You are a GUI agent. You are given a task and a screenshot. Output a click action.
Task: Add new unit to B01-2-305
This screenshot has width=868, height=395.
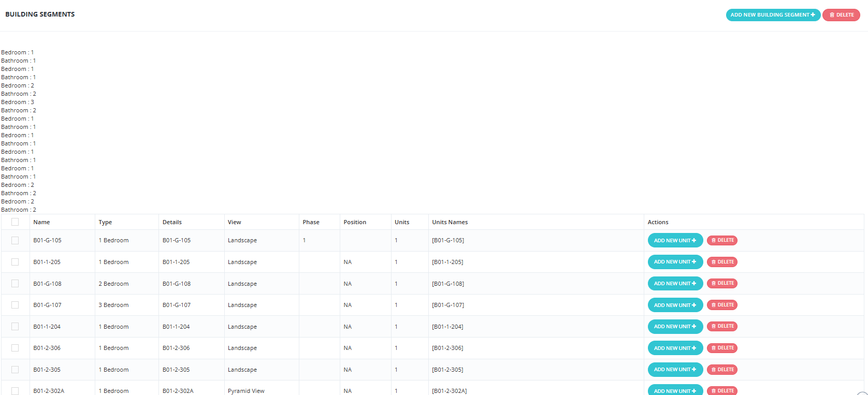[675, 370]
